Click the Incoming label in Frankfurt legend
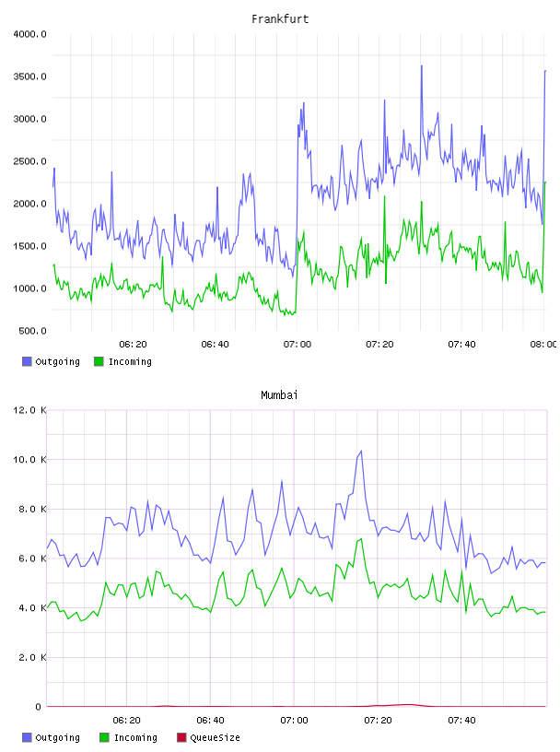The height and width of the screenshot is (752, 560). (130, 361)
